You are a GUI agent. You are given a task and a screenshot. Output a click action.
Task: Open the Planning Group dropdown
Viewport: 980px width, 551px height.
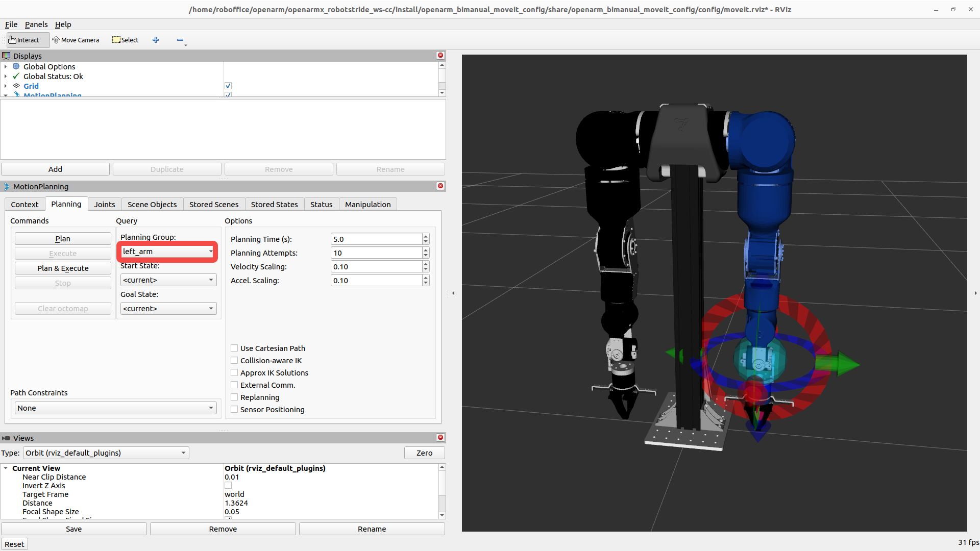coord(168,252)
